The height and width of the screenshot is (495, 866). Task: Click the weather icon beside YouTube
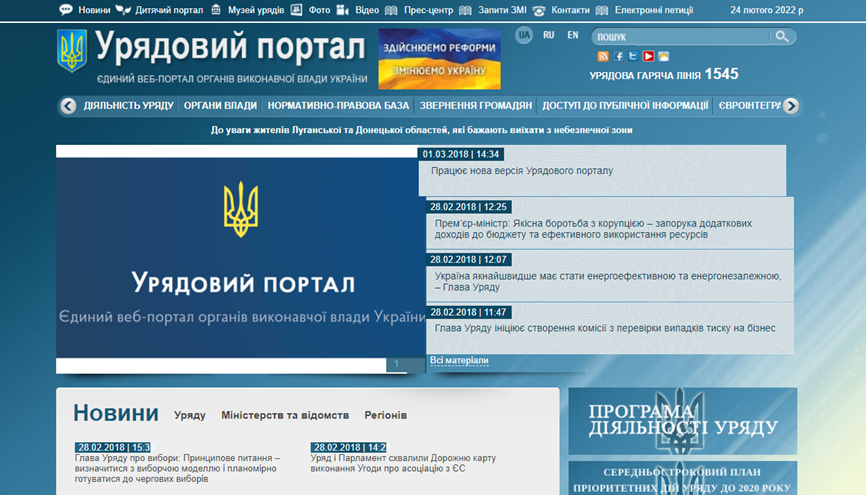663,56
